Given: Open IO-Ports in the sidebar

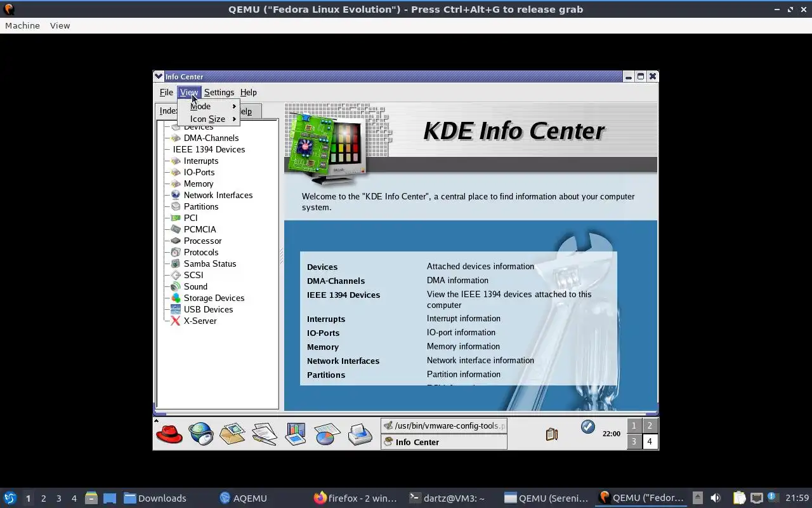Looking at the screenshot, I should coord(199,172).
